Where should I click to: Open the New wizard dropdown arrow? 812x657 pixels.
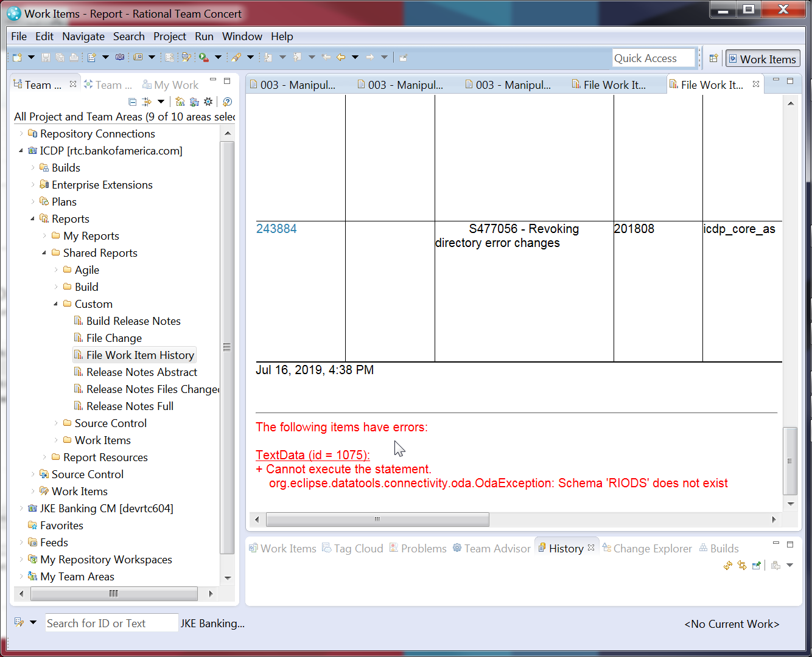(31, 57)
